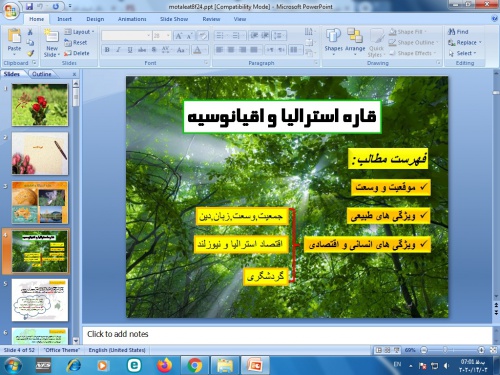This screenshot has width=500, height=375.
Task: Open Firefox from the taskbar
Action: click(x=164, y=365)
